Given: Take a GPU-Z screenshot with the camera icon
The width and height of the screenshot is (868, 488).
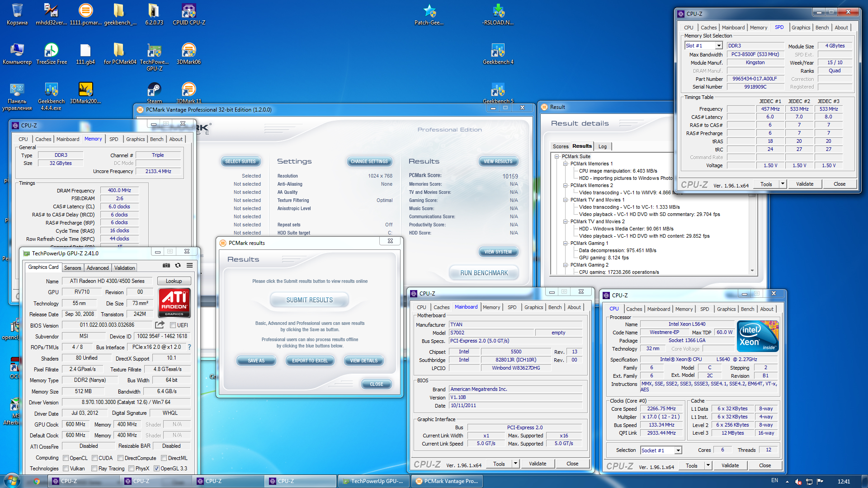Looking at the screenshot, I should (x=166, y=266).
